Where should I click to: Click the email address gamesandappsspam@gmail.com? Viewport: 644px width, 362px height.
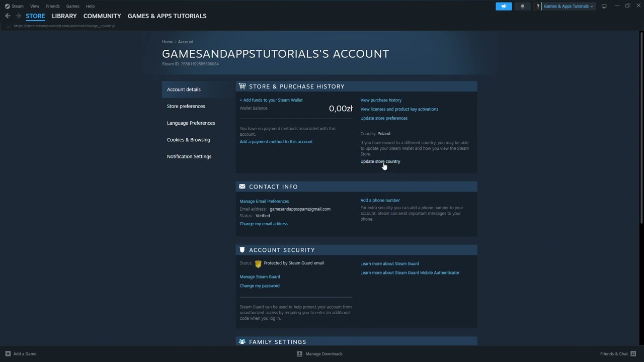click(300, 209)
